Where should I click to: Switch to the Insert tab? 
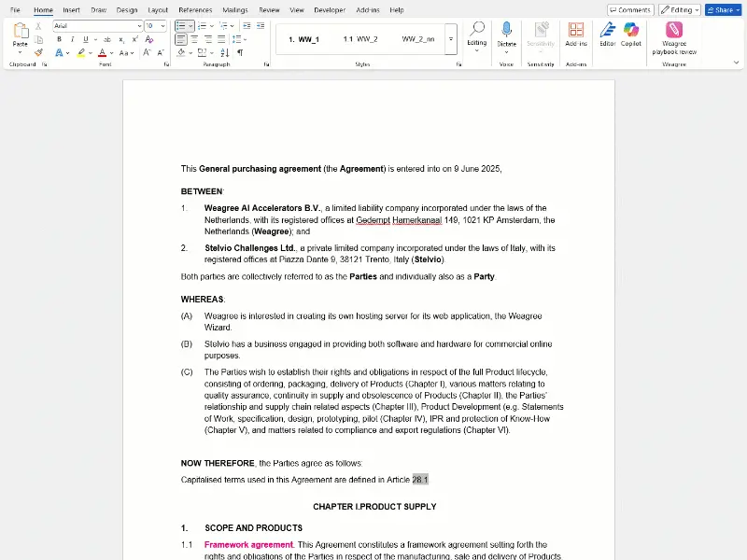72,10
